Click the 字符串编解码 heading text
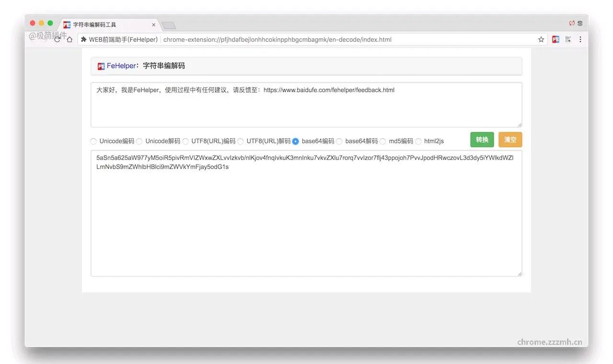The width and height of the screenshot is (613, 364). [164, 66]
